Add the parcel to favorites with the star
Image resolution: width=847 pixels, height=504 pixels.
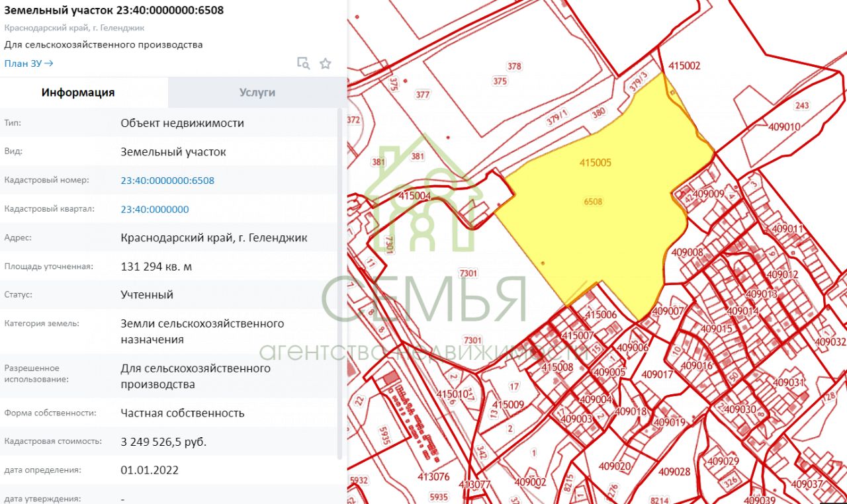[325, 63]
